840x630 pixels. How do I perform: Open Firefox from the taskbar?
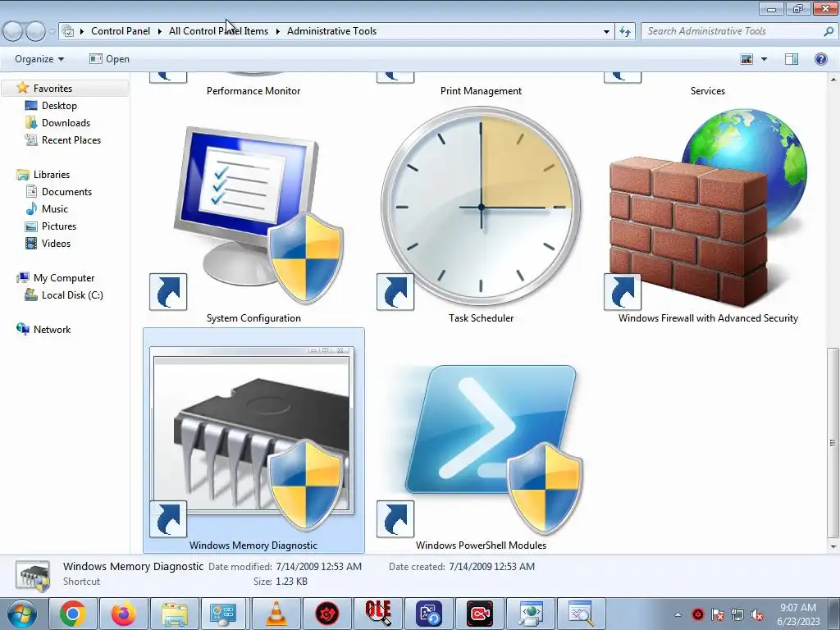pyautogui.click(x=124, y=614)
